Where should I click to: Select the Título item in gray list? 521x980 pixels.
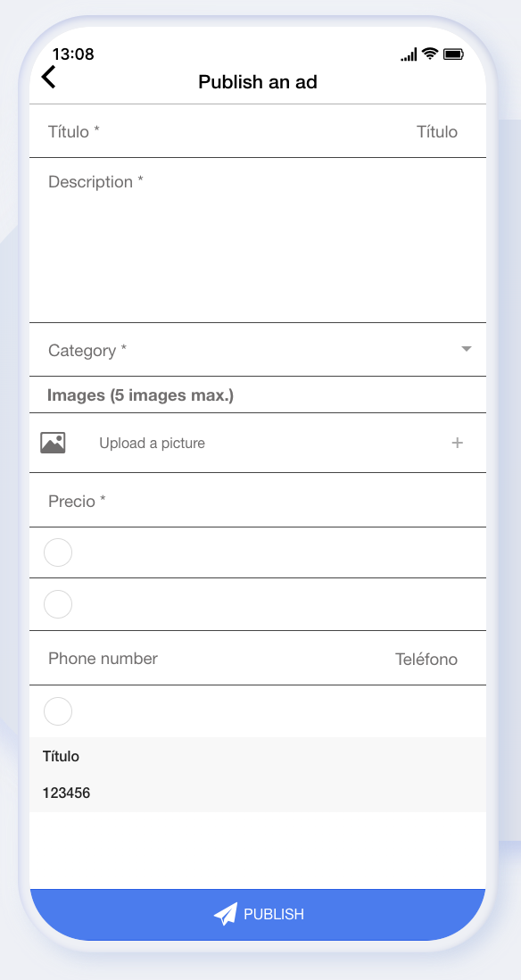(x=257, y=756)
